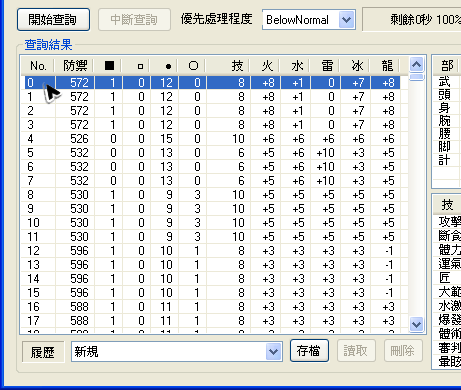Select result row No. 4 with defense 526
The height and width of the screenshot is (390, 461).
point(212,139)
